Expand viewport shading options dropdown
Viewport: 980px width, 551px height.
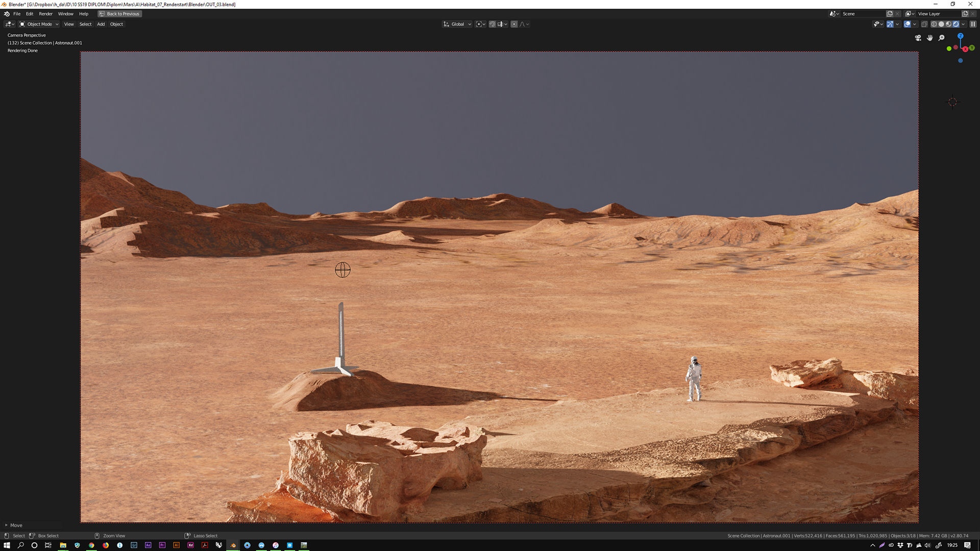tap(963, 24)
